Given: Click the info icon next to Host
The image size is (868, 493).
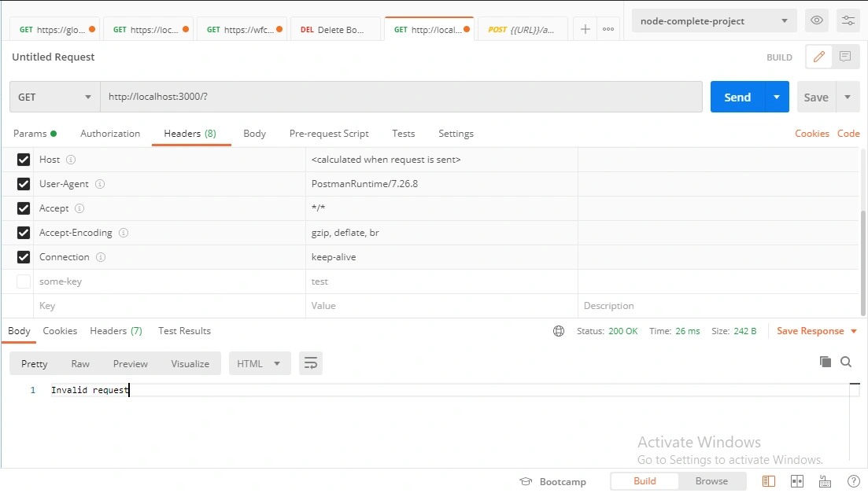Looking at the screenshot, I should pos(71,160).
